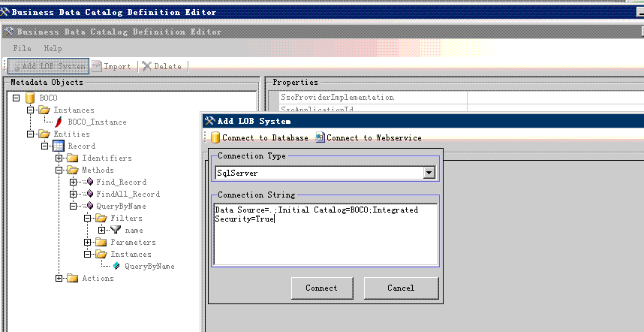Select the Record tree item label

[82, 146]
